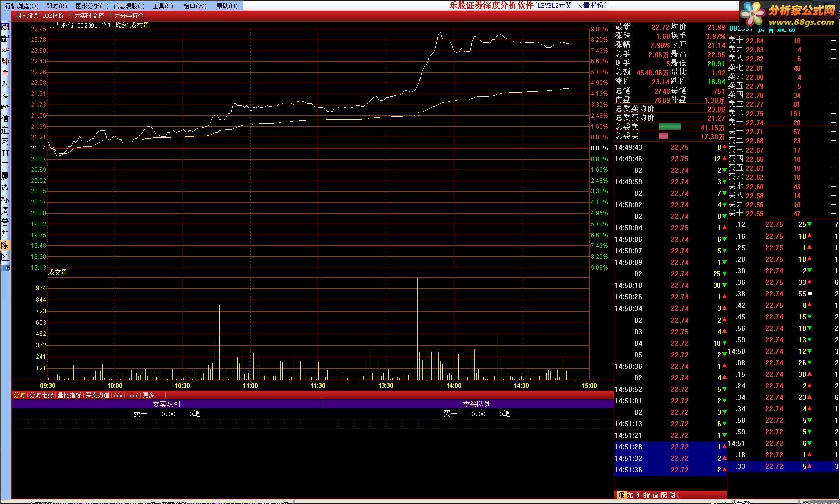Click the highlighted 除 sidebar button
The height and width of the screenshot is (504, 840).
tap(5, 245)
